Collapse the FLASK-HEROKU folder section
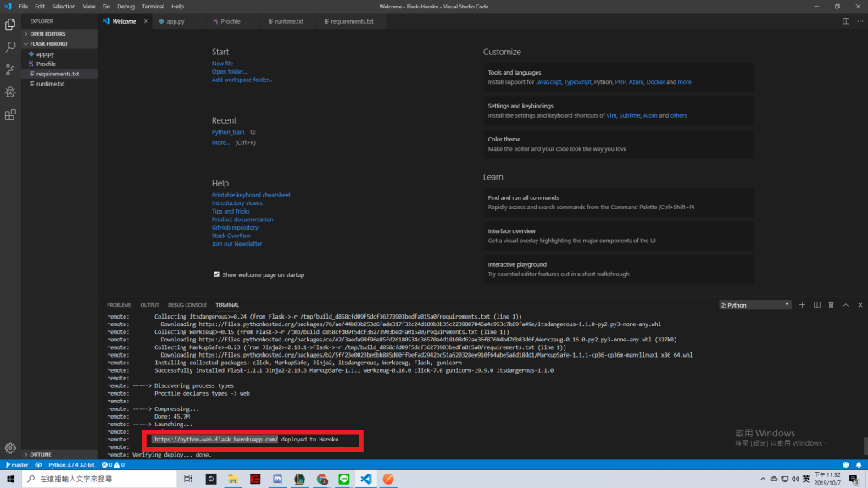868x488 pixels. [x=60, y=44]
